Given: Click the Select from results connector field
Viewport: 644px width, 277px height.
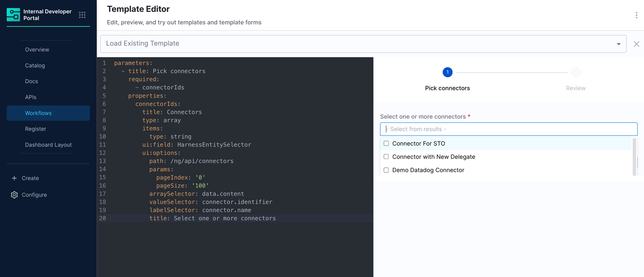Looking at the screenshot, I should pyautogui.click(x=509, y=129).
